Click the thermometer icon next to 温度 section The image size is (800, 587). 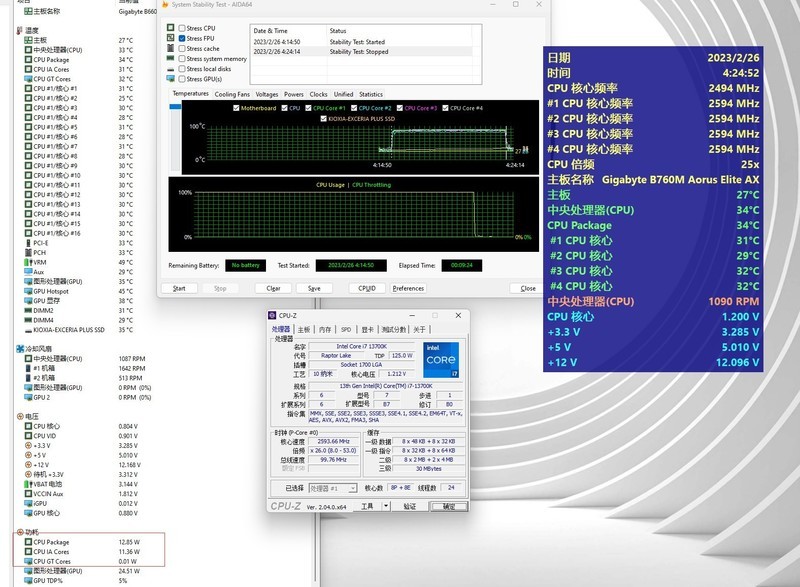tap(20, 30)
